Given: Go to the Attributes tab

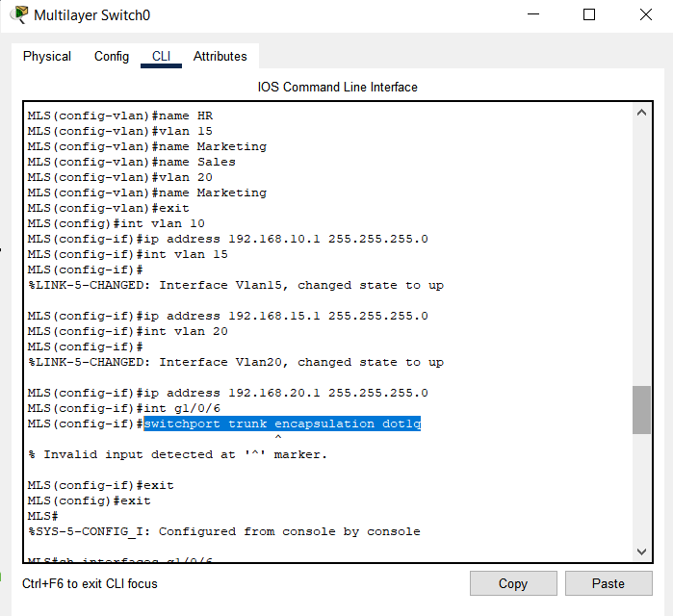Looking at the screenshot, I should click(220, 57).
